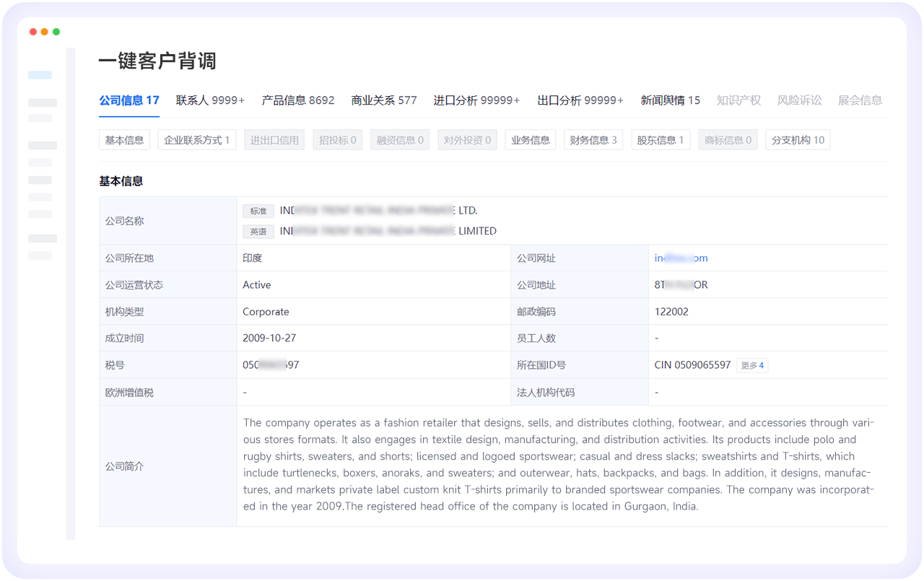Image resolution: width=924 pixels, height=581 pixels.
Task: Open the 新闻舆情 15 tab
Action: tap(670, 100)
